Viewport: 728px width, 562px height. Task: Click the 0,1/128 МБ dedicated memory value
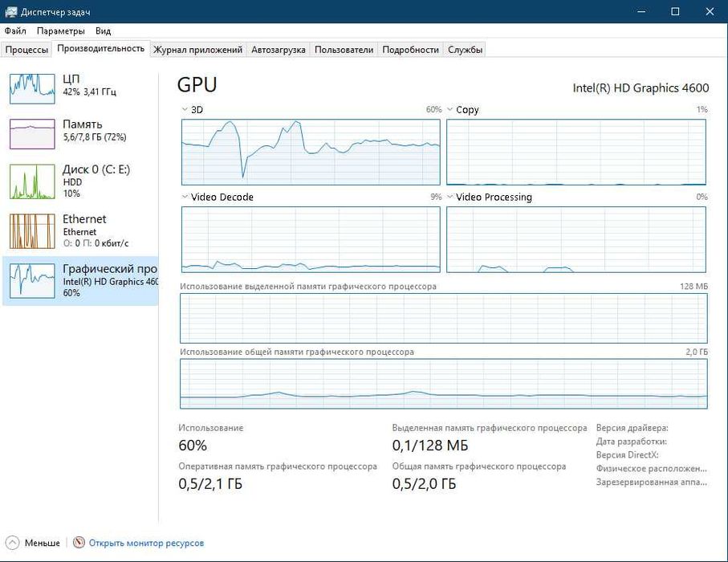click(x=430, y=446)
